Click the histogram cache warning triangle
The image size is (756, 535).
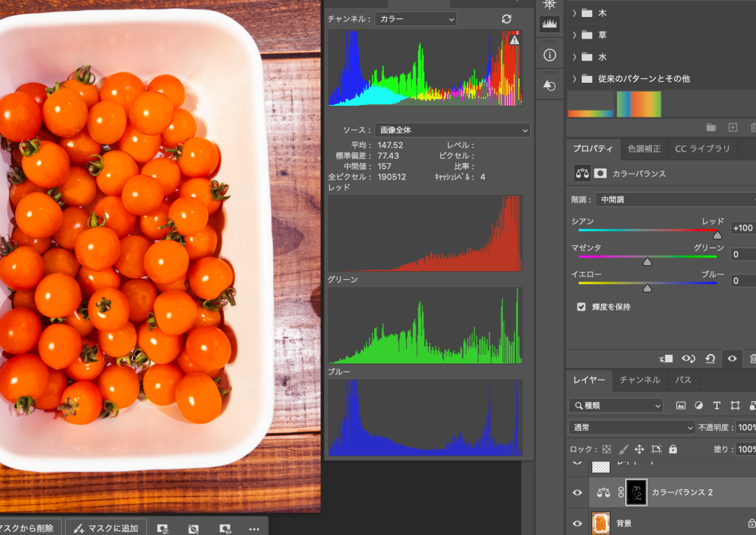(515, 40)
